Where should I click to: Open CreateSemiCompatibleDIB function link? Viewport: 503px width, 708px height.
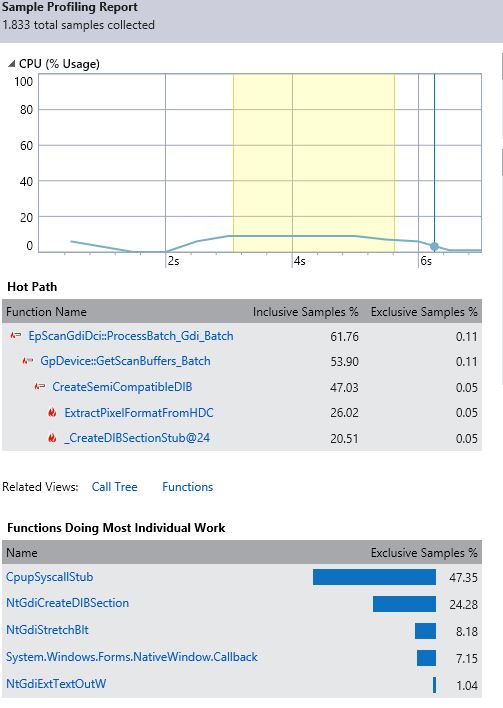(122, 387)
